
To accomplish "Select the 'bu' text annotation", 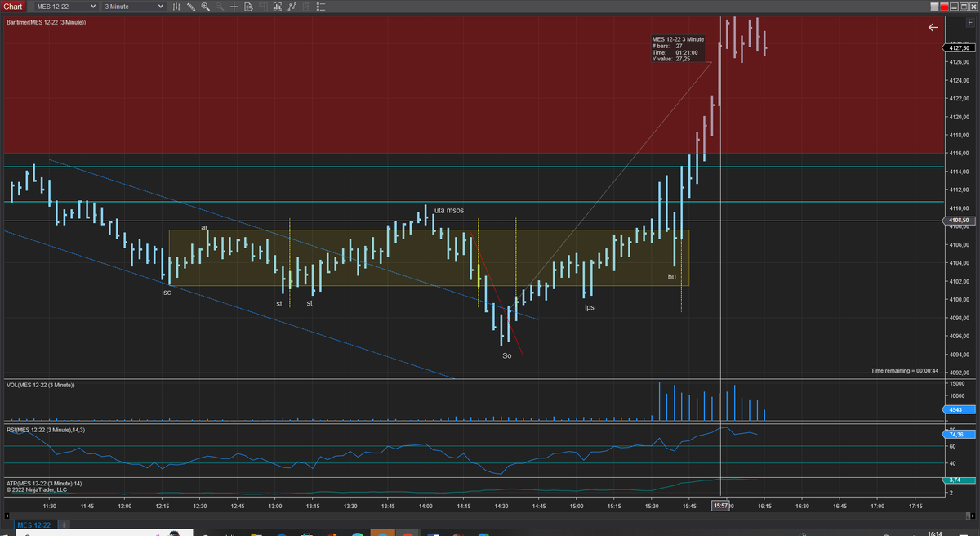I will point(672,277).
